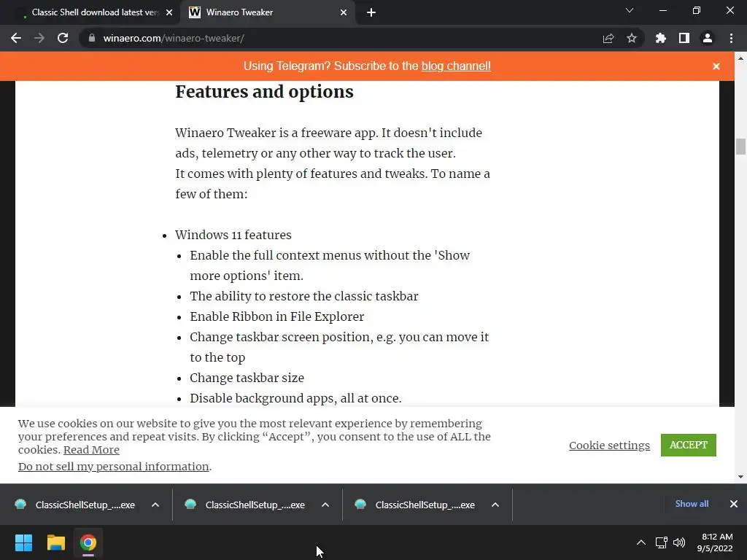Open the Extensions puzzle icon
747x560 pixels.
coord(661,38)
